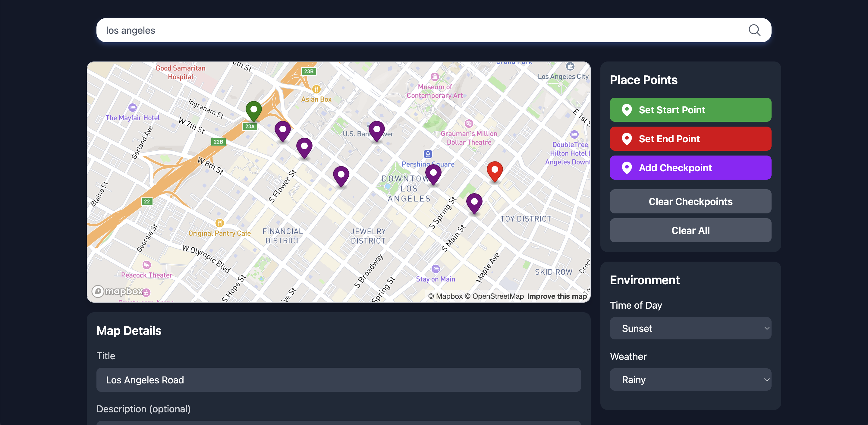Click the Clear Checkpoints button
868x425 pixels.
pos(690,202)
